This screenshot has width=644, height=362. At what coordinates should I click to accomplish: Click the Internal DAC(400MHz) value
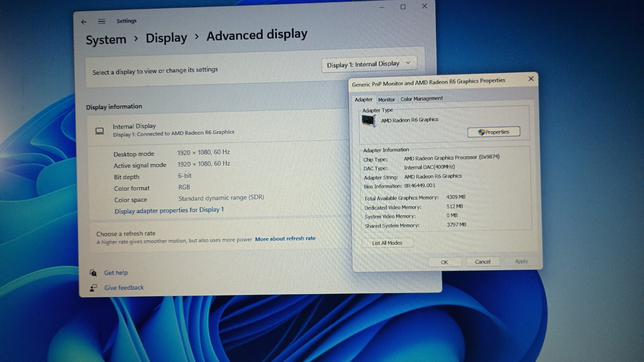429,167
